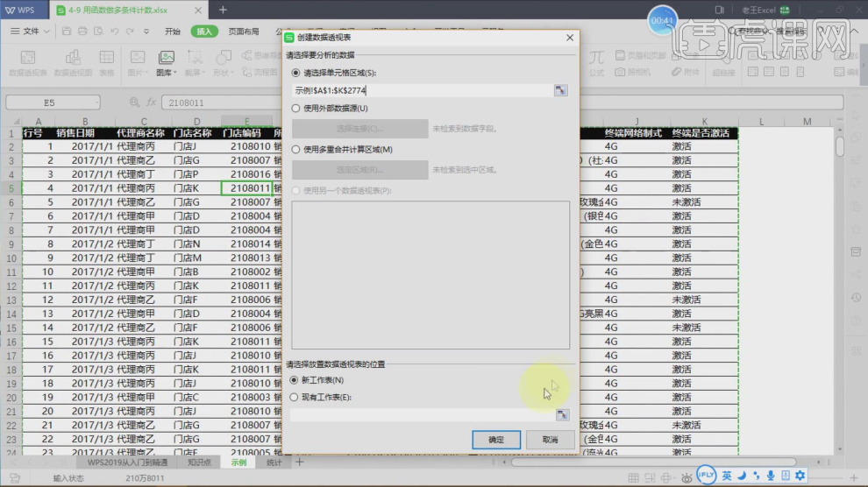The width and height of the screenshot is (868, 487).
Task: Click the Redo arrow icon
Action: pos(130,32)
